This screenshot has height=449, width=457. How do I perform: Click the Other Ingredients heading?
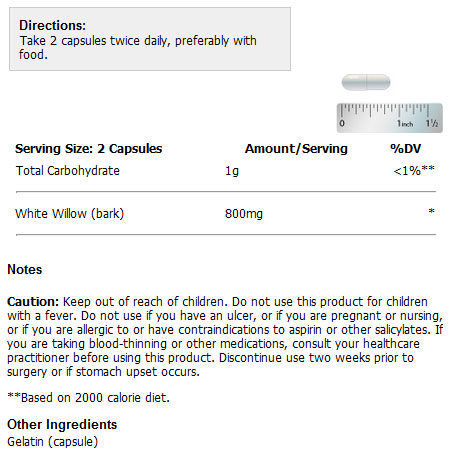(x=62, y=424)
